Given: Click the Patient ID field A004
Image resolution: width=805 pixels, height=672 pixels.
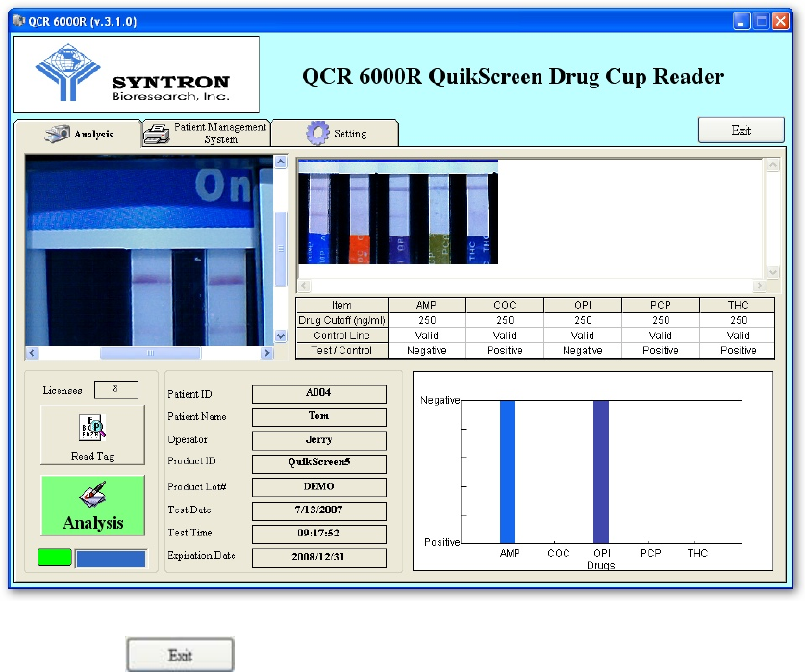Looking at the screenshot, I should (318, 394).
